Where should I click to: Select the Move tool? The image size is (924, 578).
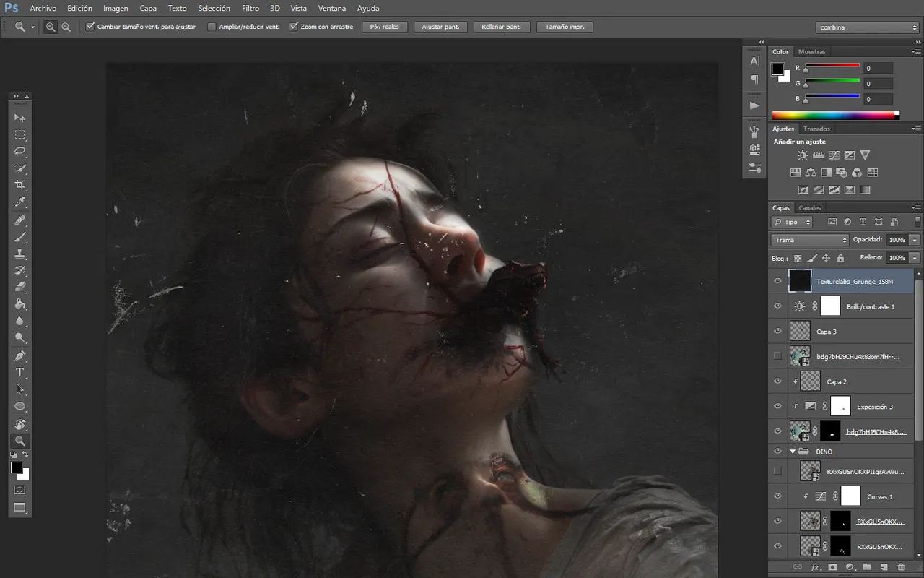coord(20,118)
